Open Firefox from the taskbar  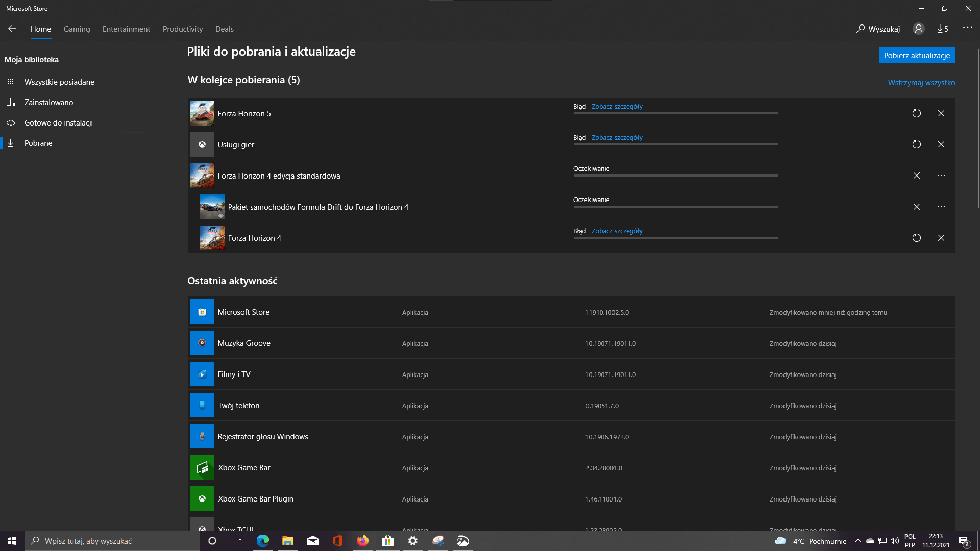coord(362,541)
